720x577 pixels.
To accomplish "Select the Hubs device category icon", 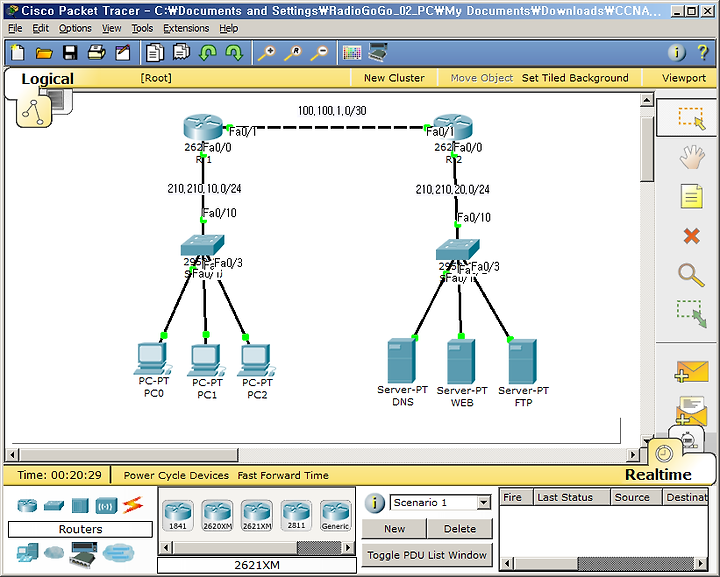I will tap(80, 506).
